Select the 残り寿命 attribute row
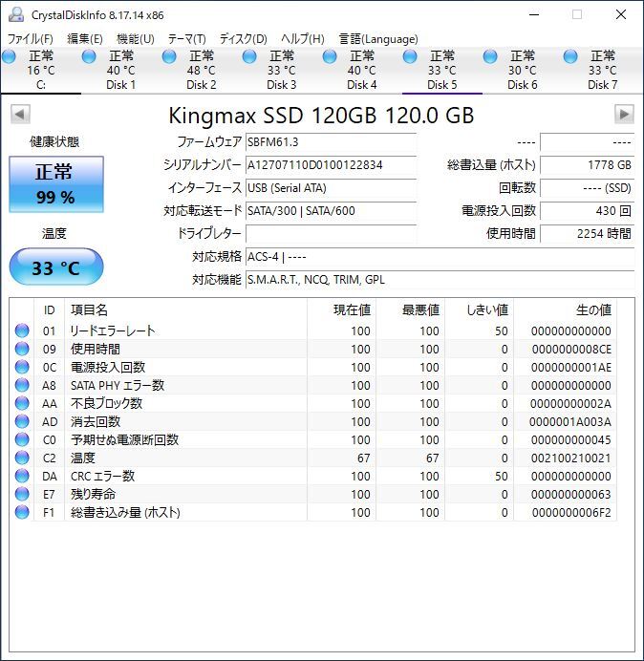This screenshot has height=661, width=644. coord(313,494)
